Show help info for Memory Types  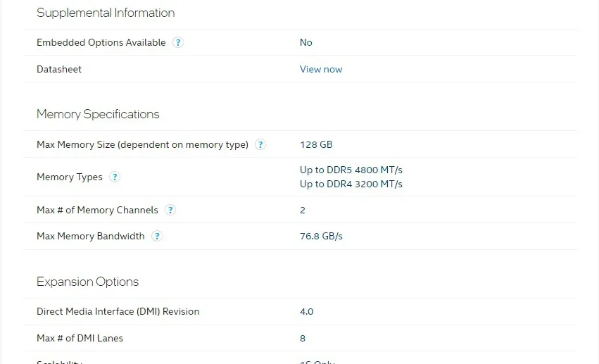tap(115, 177)
